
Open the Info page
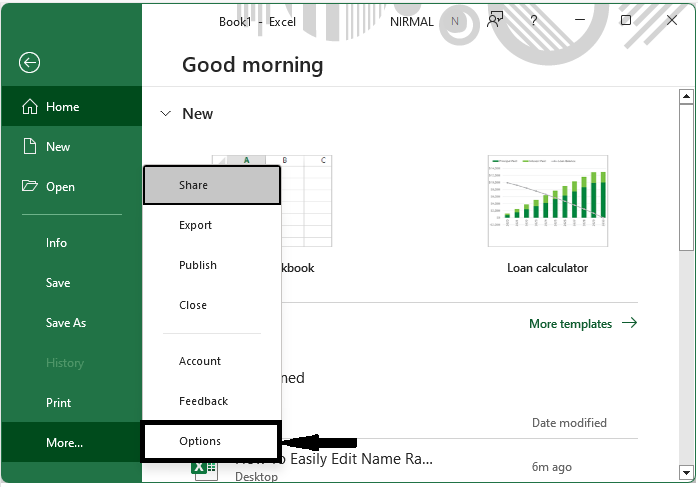(72, 243)
